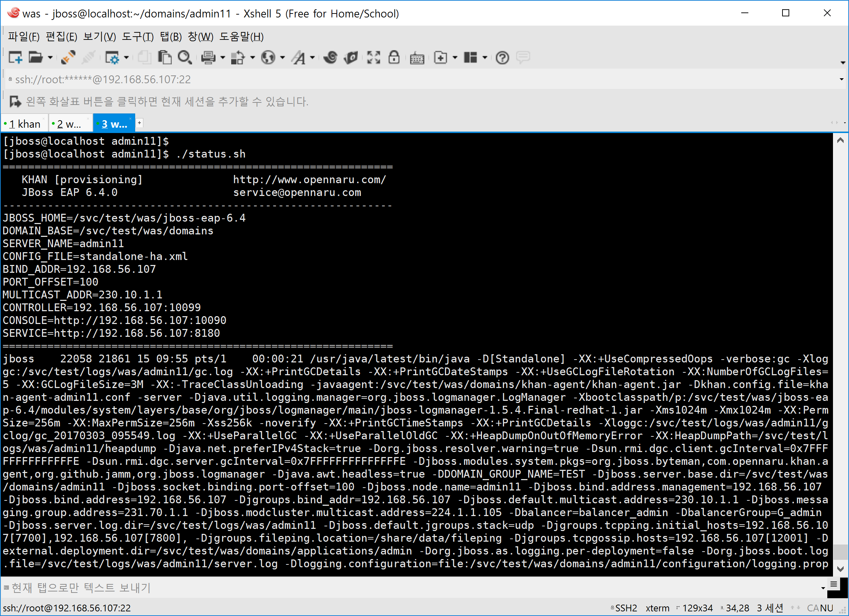Viewport: 849px width, 616px height.
Task: Click the Font settings icon
Action: (299, 58)
